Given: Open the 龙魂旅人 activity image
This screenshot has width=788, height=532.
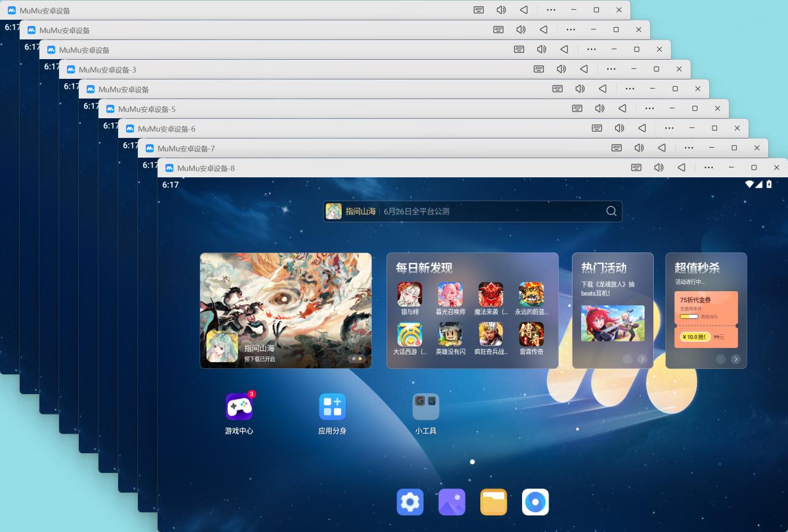Looking at the screenshot, I should [x=613, y=323].
